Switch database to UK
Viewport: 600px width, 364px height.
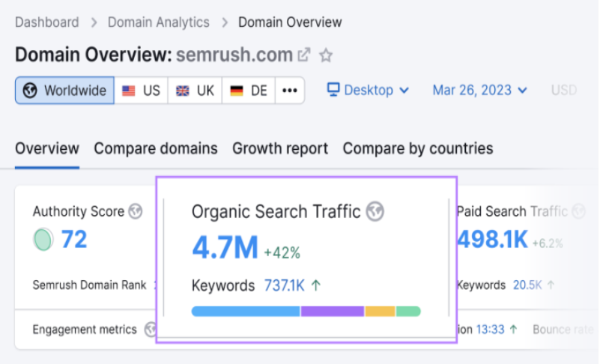point(195,91)
